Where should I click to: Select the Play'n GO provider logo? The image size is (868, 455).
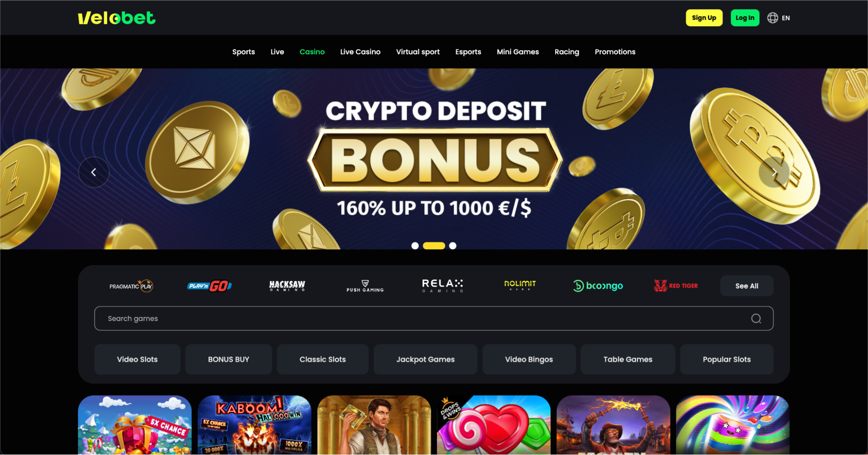point(209,286)
